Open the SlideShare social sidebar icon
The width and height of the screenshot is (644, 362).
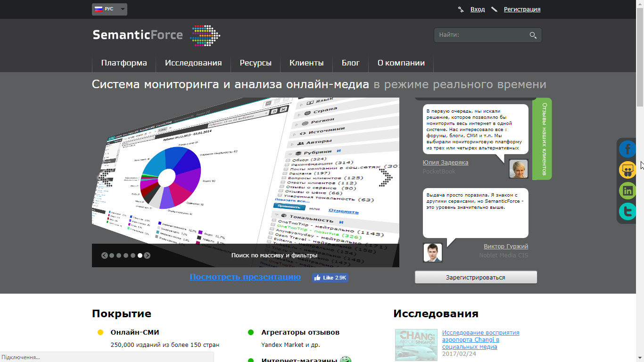coord(627,170)
